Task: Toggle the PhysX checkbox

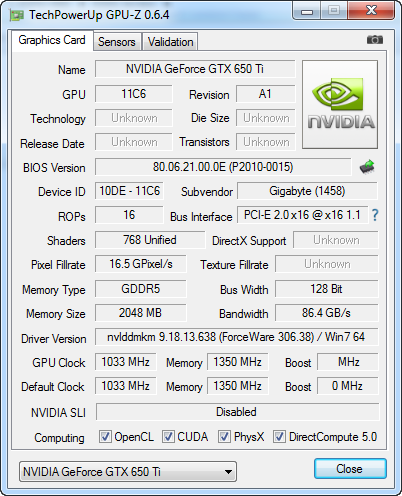Action: (224, 437)
